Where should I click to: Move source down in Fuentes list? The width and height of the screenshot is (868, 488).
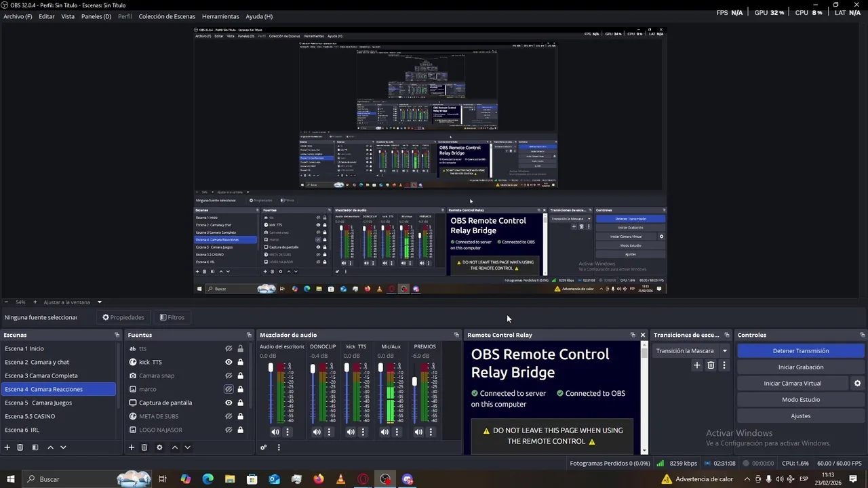[x=187, y=447]
